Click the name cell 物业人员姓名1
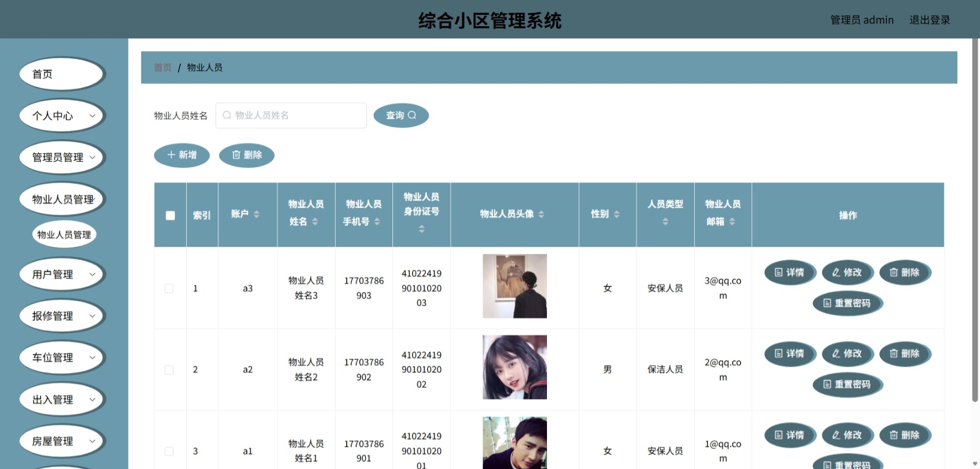This screenshot has width=980, height=469. (x=306, y=451)
